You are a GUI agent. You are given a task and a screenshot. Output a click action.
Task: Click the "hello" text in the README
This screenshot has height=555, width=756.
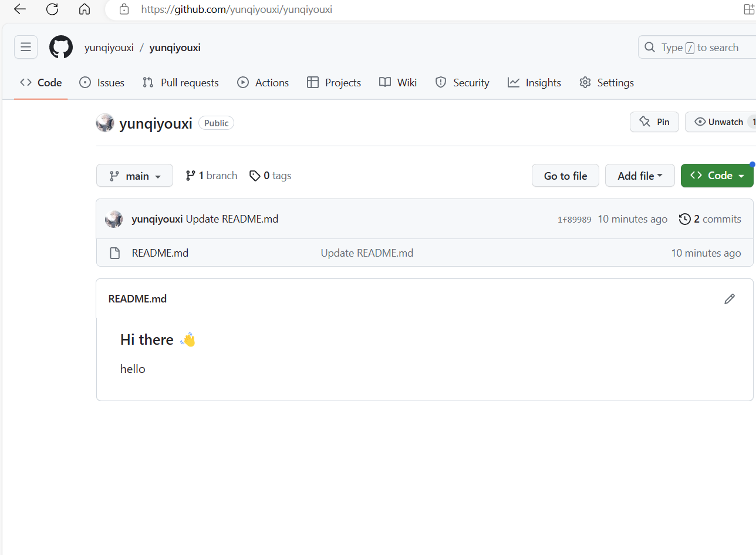click(x=133, y=369)
